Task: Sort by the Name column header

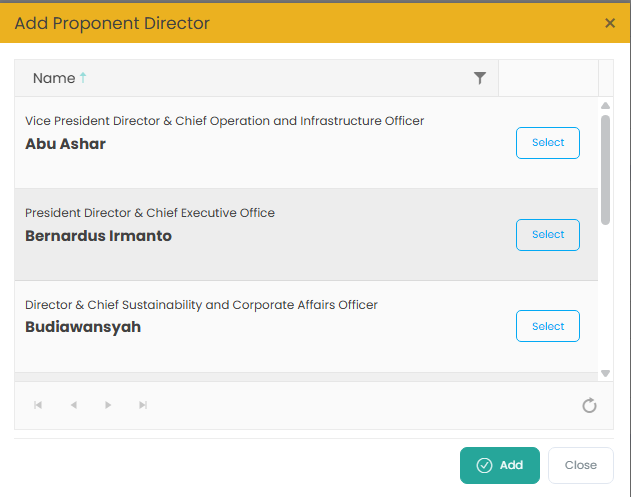Action: click(x=54, y=78)
